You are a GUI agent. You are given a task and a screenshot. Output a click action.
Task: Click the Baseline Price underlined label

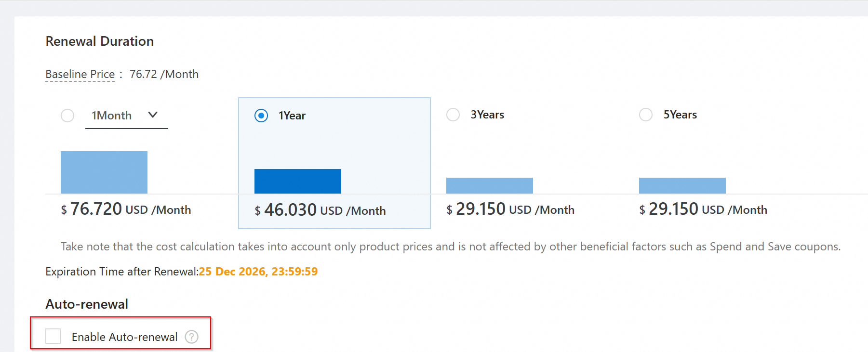pos(80,74)
